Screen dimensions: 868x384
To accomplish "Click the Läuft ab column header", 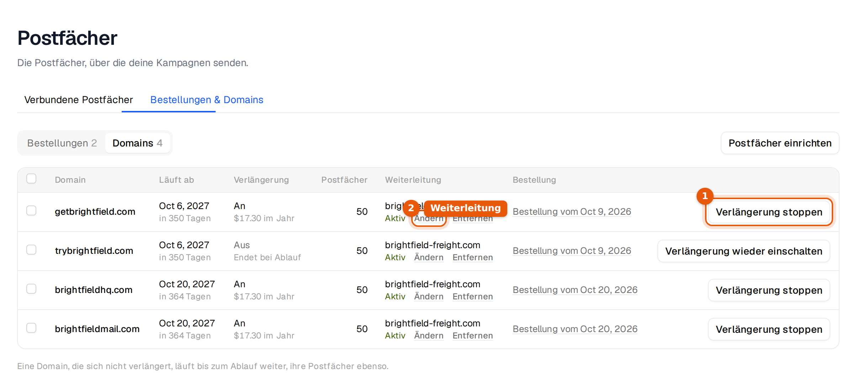I will click(176, 180).
